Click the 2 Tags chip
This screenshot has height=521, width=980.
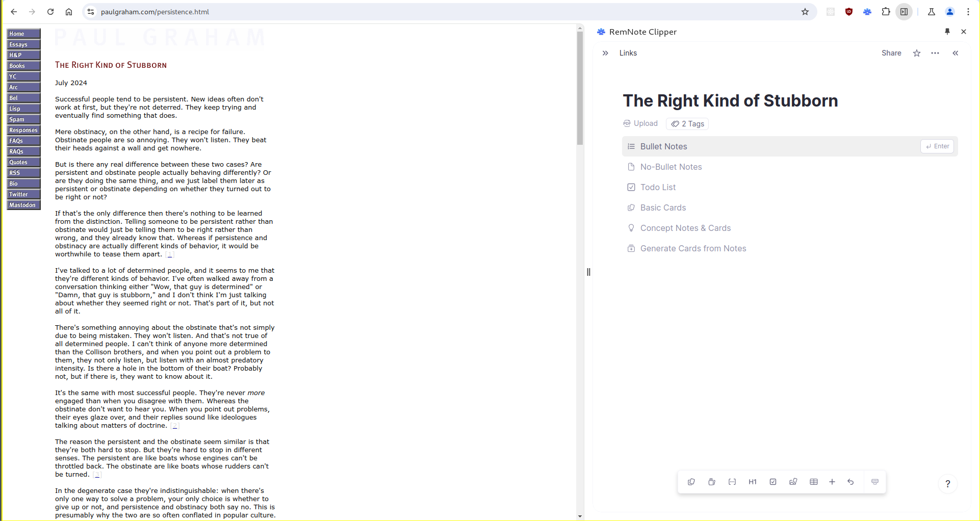click(687, 124)
